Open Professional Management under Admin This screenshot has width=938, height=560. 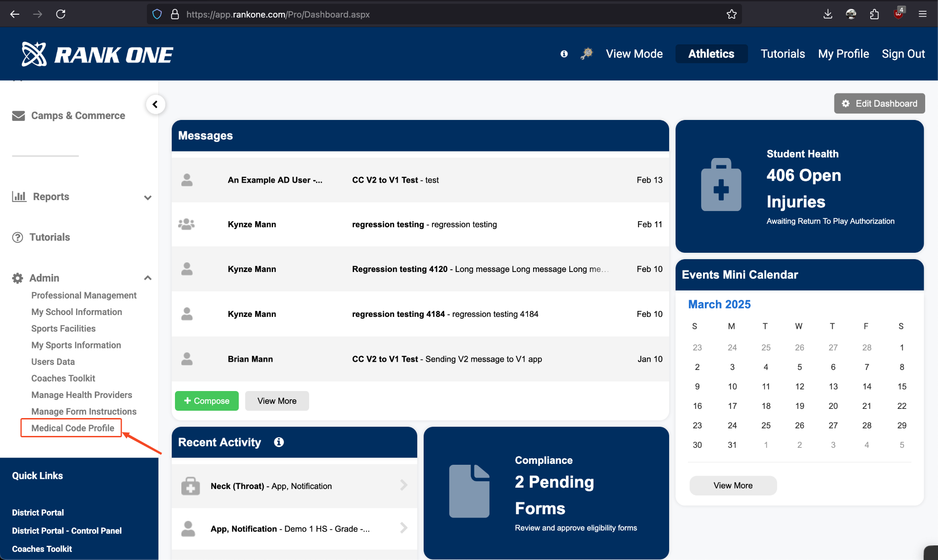click(x=84, y=295)
